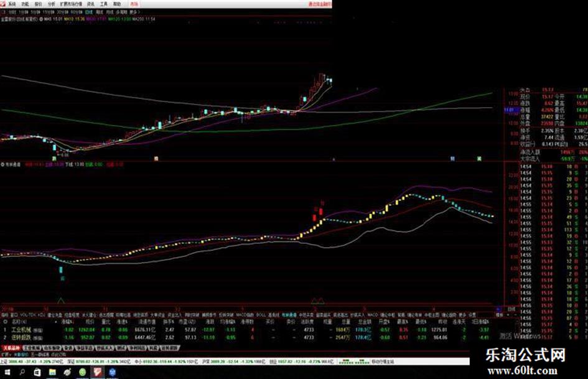Viewport: 588px width, 379px height.
Task: Click the 布林通道 indicator settings icon
Action: 2,164
